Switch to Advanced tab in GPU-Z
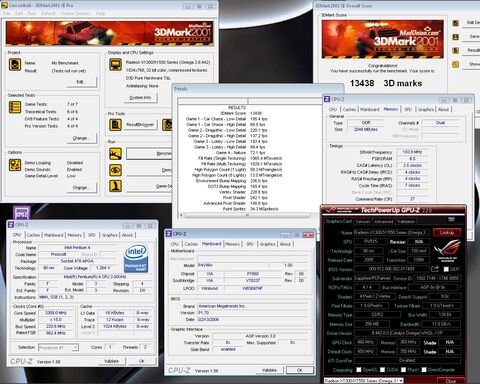 point(384,221)
